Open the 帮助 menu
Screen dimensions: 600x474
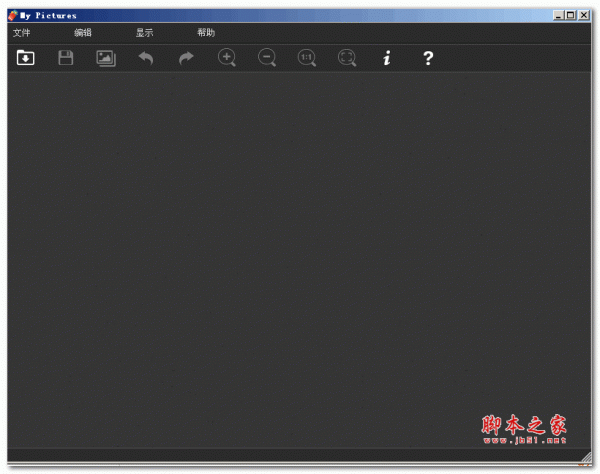[206, 33]
